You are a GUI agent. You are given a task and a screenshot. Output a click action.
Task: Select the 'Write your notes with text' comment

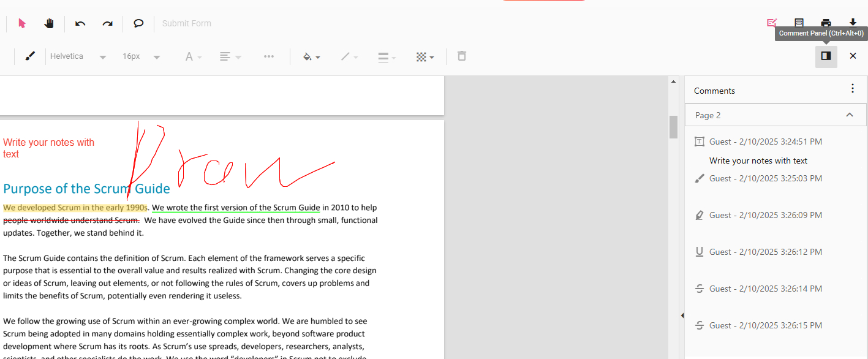[758, 161]
